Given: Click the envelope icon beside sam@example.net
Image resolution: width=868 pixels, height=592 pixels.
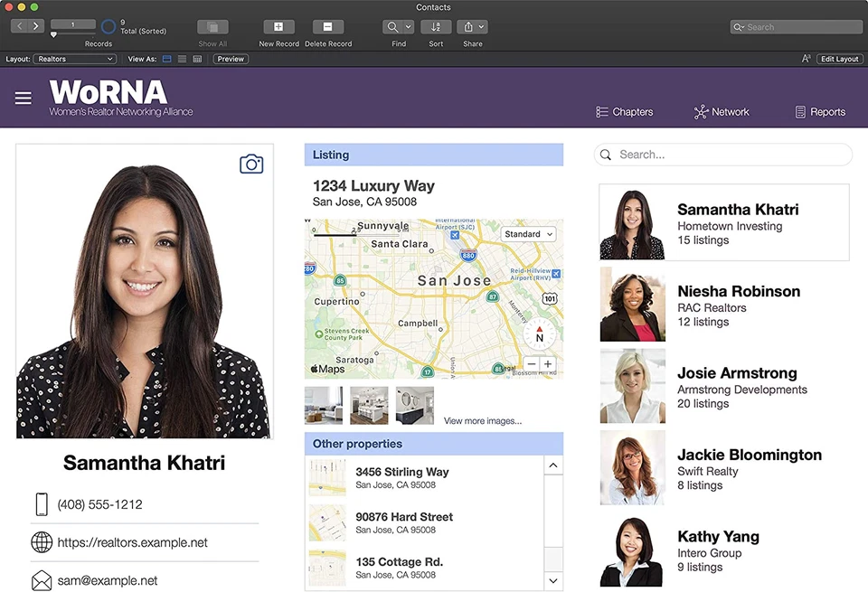Looking at the screenshot, I should coord(42,580).
